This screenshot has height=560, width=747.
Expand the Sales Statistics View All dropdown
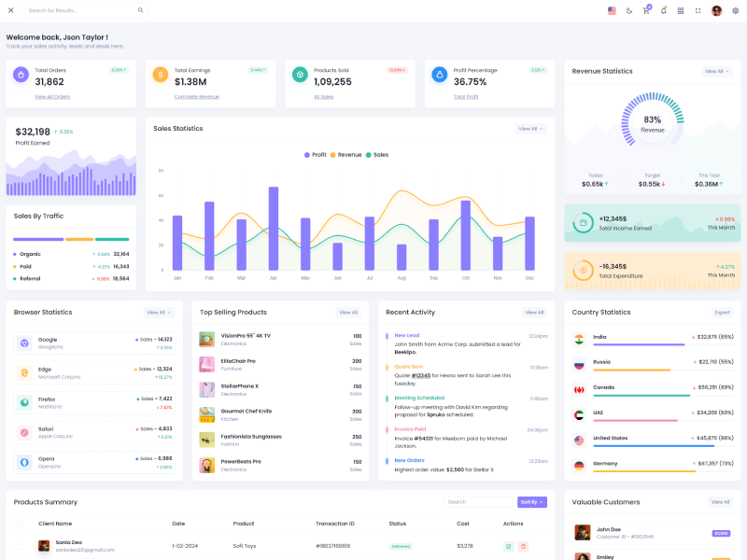530,129
